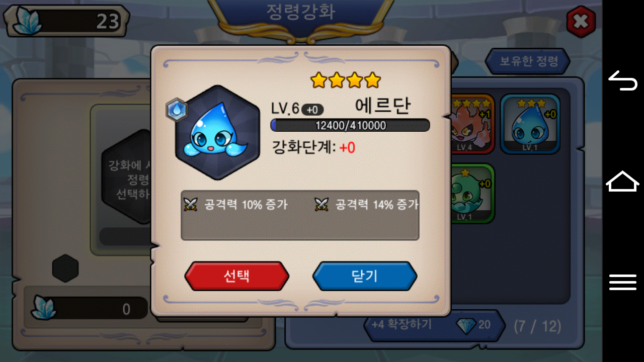Tap the Android home navigation icon
The height and width of the screenshot is (362, 644).
tap(623, 181)
